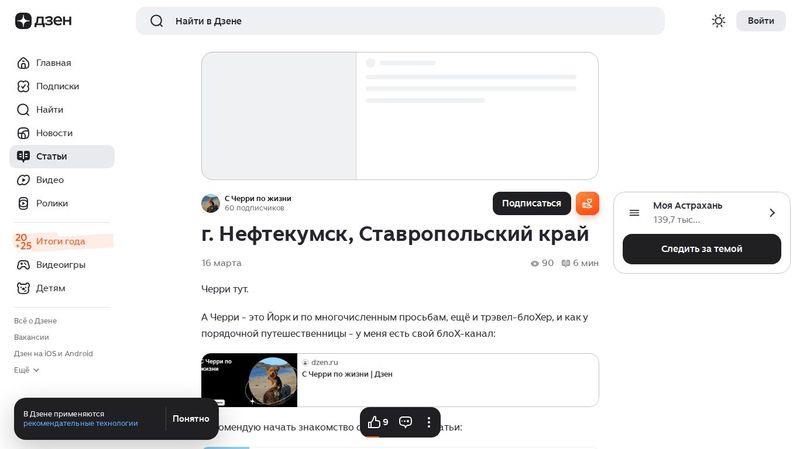Image resolution: width=800 pixels, height=449 pixels.
Task: Go to Подписки in sidebar
Action: coord(57,86)
